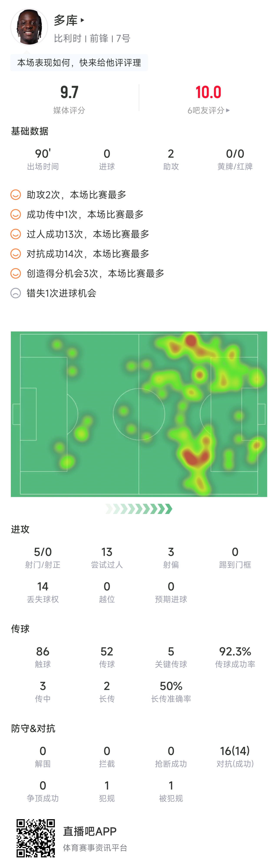Tap the 2 助攻 stat
The image size is (278, 868).
pyautogui.click(x=171, y=159)
